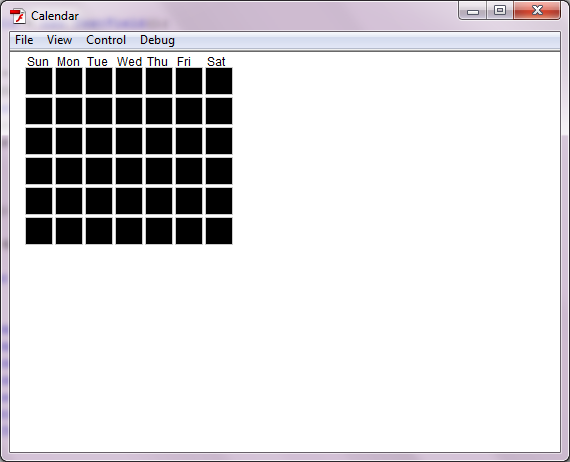The height and width of the screenshot is (462, 570).
Task: Click the fifth-row cell under Fri
Action: coord(189,201)
